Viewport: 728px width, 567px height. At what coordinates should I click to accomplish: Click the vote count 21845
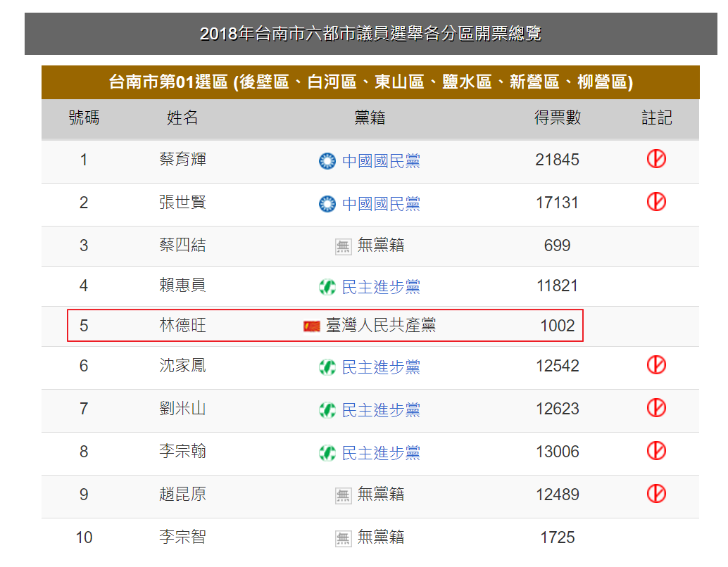tap(557, 160)
